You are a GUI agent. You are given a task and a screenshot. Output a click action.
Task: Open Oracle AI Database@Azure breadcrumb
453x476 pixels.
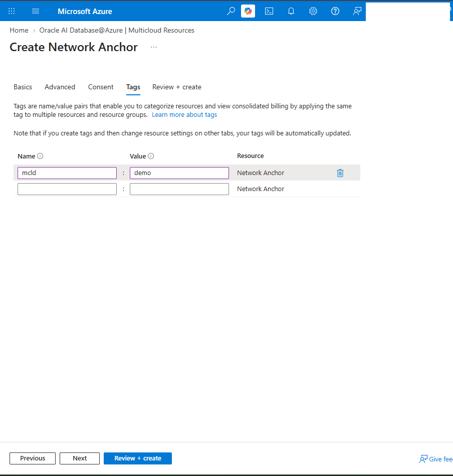pos(117,31)
